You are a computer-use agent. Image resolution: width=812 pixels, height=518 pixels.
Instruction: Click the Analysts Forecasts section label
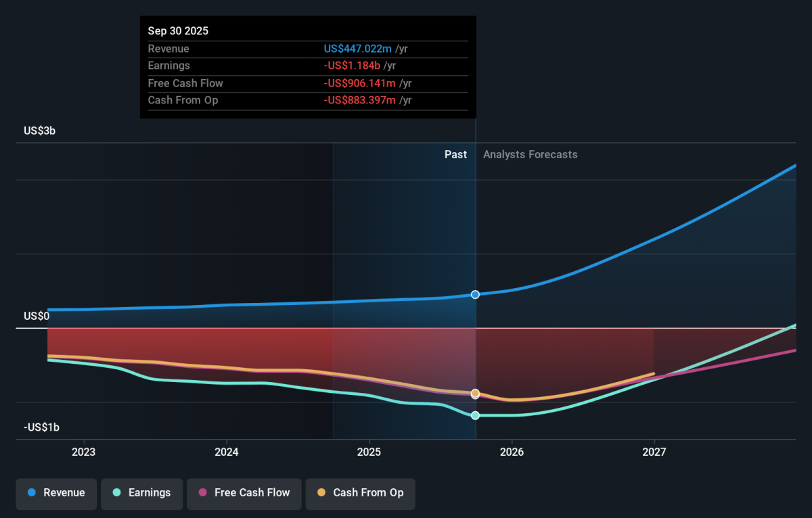[530, 155]
